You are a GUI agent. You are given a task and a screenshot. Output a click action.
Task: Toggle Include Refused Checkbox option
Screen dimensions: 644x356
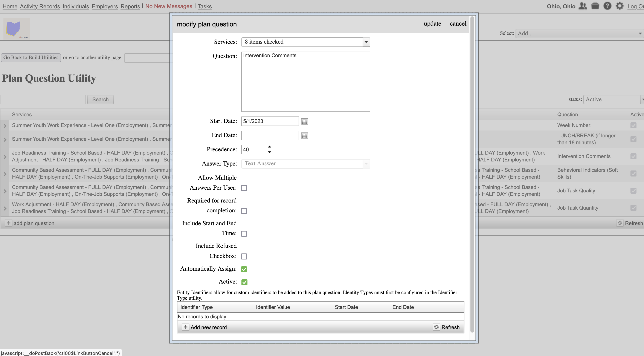(x=244, y=256)
